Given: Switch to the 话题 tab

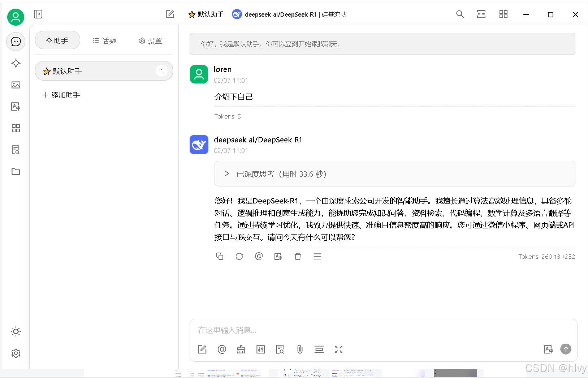Looking at the screenshot, I should click(104, 40).
